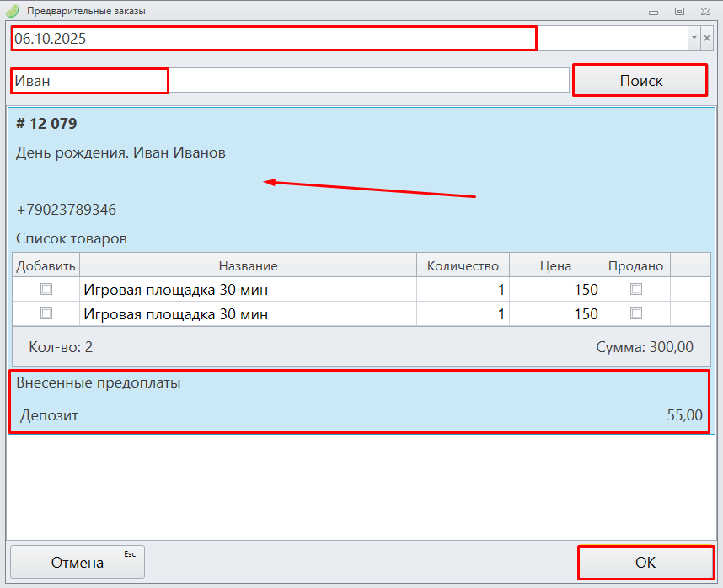
Task: Click the green app icon in title bar
Action: [13, 11]
